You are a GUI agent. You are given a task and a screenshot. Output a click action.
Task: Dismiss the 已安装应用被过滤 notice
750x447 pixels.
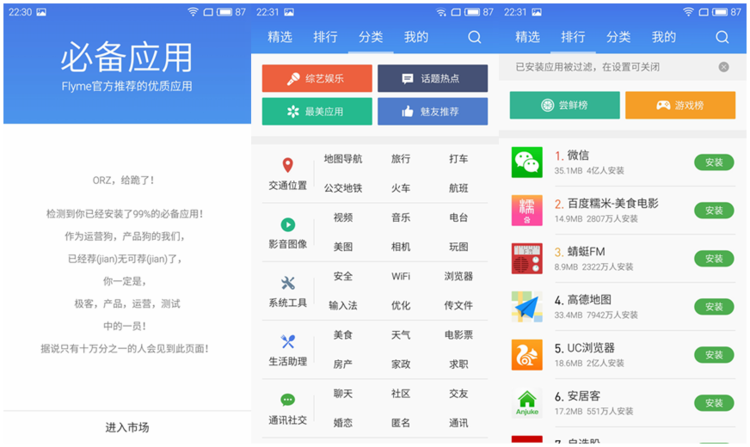(x=724, y=67)
